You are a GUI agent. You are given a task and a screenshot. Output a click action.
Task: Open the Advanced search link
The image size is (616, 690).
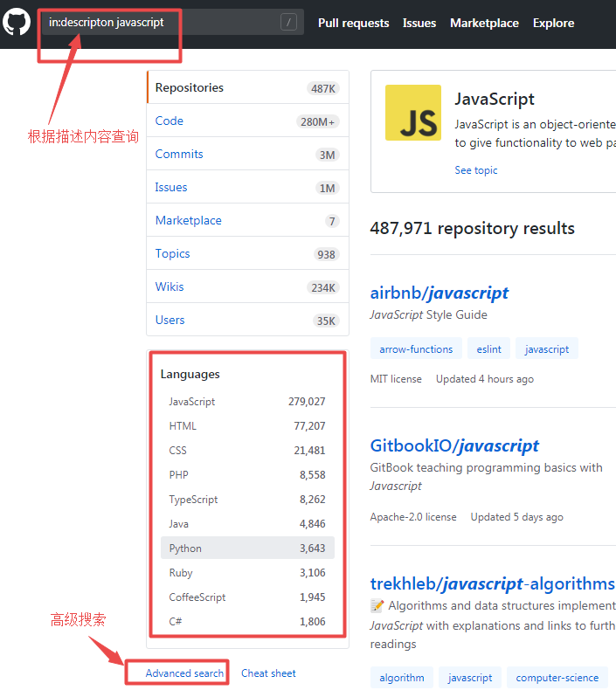[184, 673]
